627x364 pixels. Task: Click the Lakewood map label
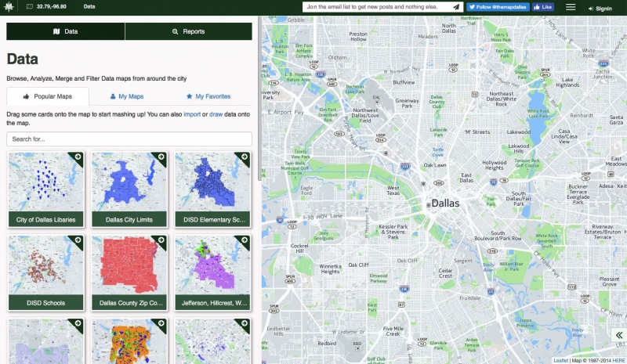point(519,132)
